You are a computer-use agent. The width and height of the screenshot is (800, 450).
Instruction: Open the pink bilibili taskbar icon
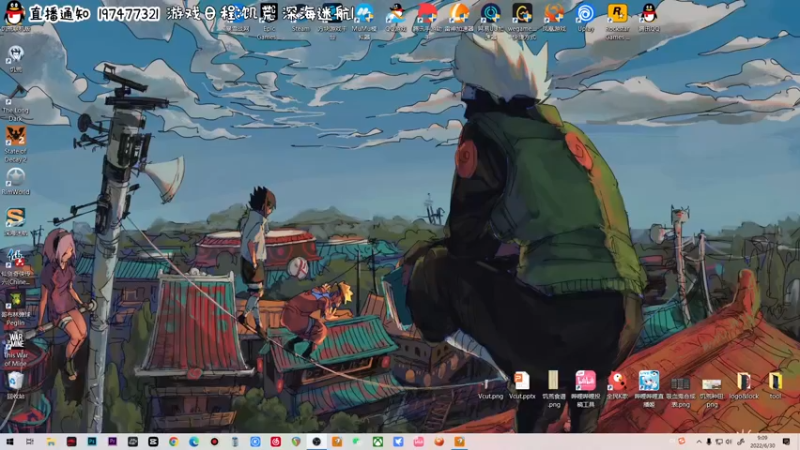click(418, 442)
